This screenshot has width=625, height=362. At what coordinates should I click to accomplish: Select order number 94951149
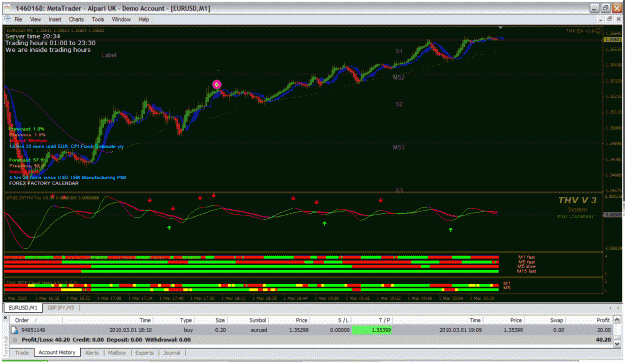pyautogui.click(x=33, y=330)
